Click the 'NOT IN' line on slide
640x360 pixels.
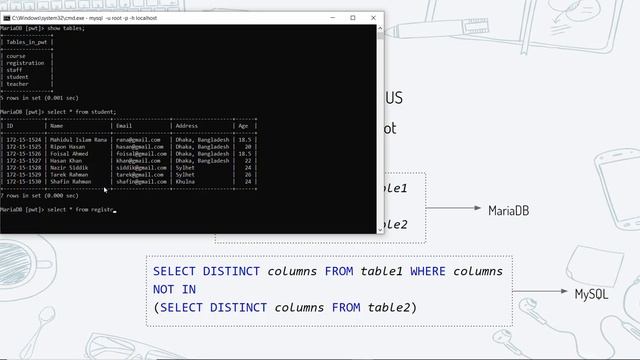tap(175, 289)
